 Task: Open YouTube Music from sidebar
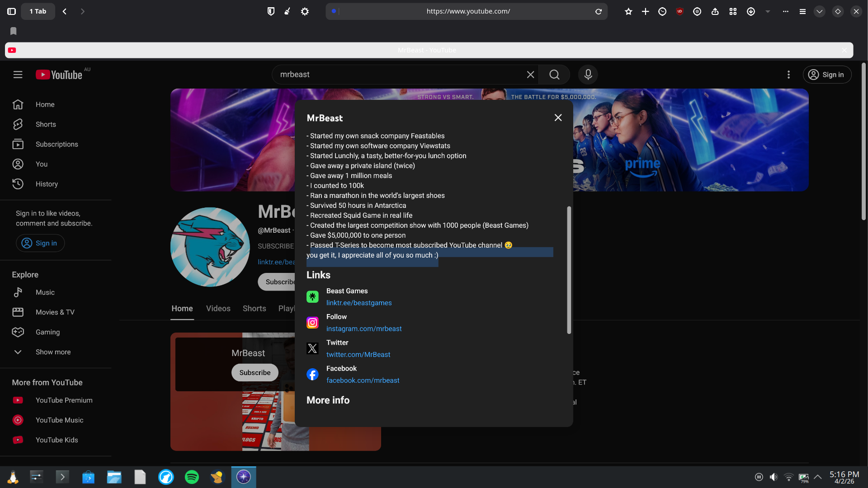(59, 420)
